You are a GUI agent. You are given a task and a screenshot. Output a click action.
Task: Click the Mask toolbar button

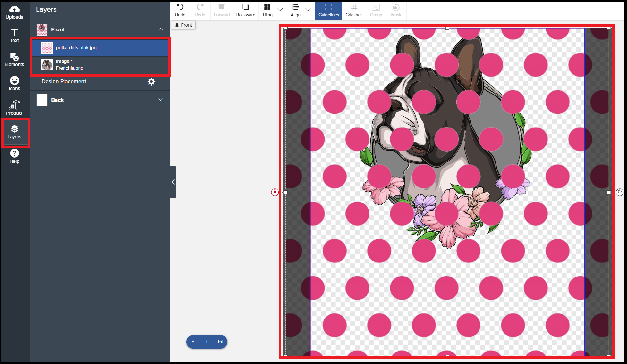pos(396,10)
